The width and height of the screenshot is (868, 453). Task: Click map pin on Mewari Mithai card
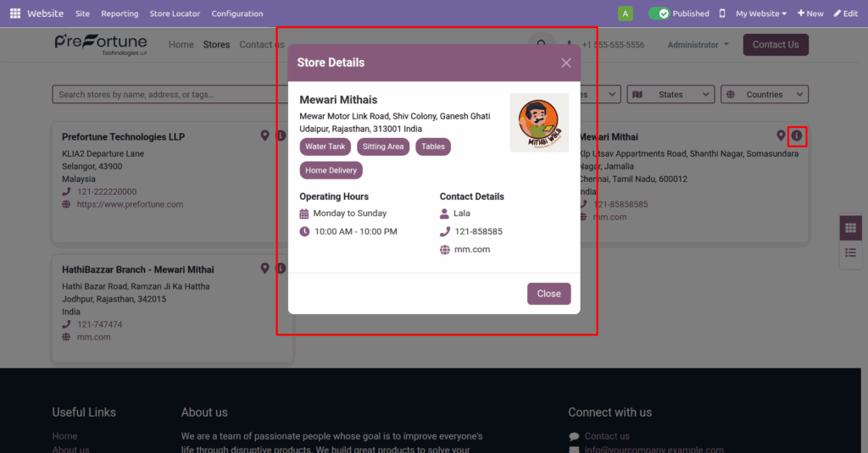coord(781,135)
